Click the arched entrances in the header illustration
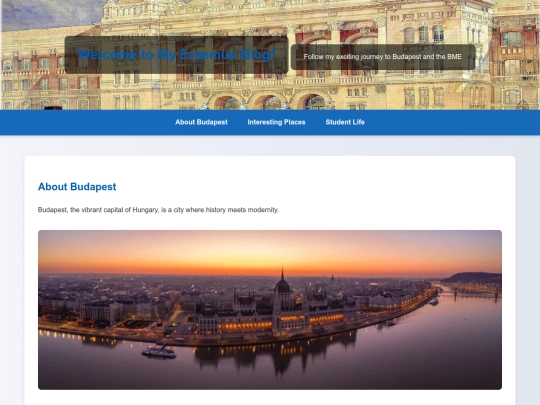 pyautogui.click(x=269, y=101)
